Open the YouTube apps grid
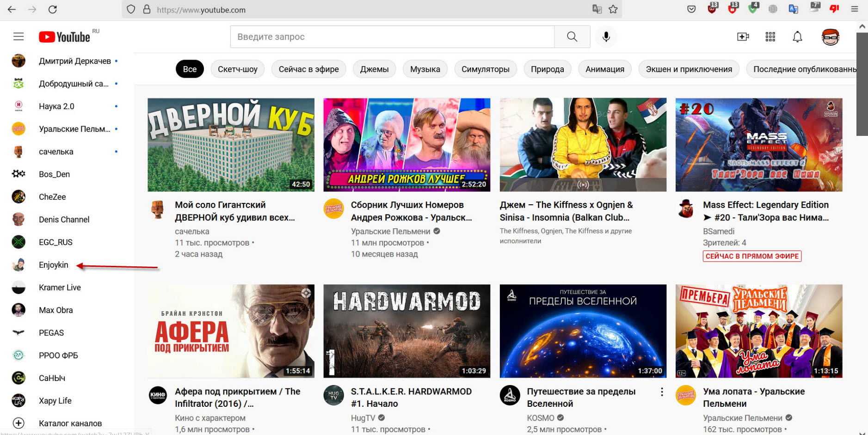The image size is (868, 435). (770, 37)
